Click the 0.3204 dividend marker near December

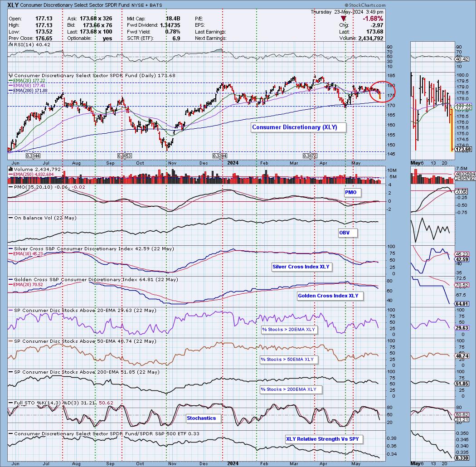coord(220,156)
